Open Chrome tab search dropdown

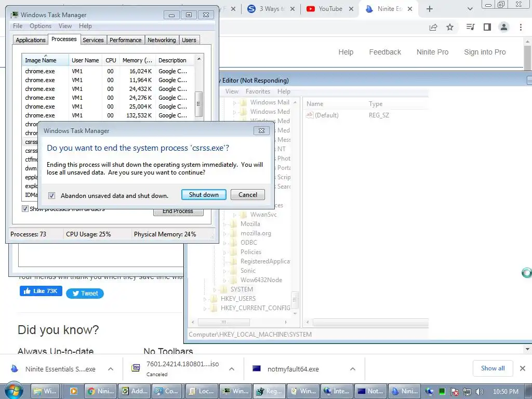coord(470,9)
